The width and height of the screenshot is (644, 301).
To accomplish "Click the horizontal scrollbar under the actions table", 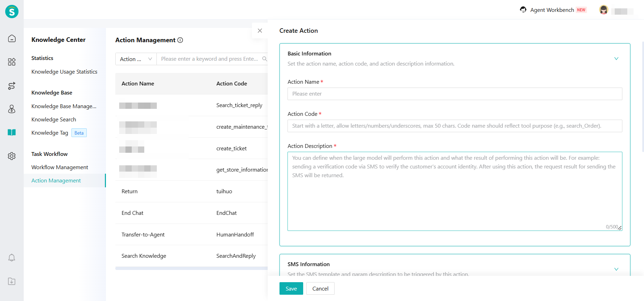I will (x=191, y=268).
